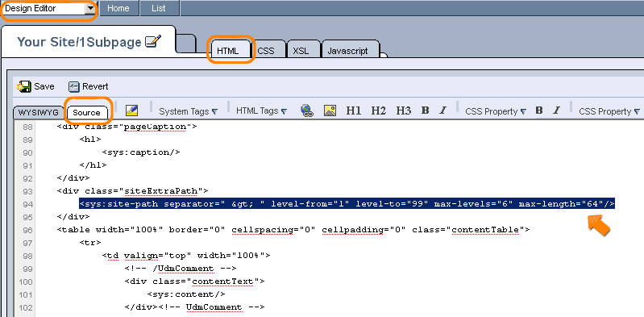Toggle bold beside first CSS Property
This screenshot has width=644, height=317.
[539, 111]
